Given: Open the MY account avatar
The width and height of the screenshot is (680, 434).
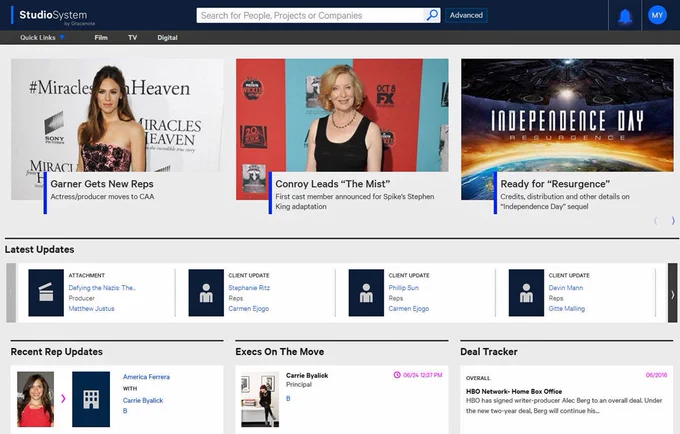Looking at the screenshot, I should click(657, 15).
